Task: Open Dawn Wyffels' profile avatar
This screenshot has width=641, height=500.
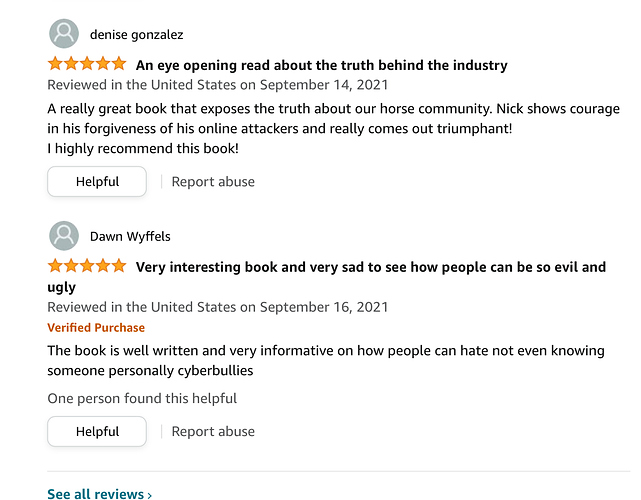Action: (x=64, y=235)
